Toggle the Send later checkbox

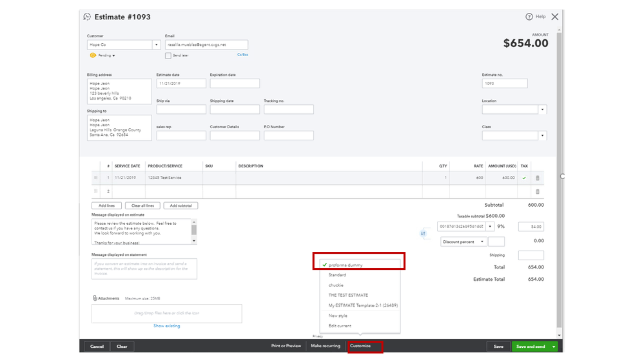[x=168, y=55]
